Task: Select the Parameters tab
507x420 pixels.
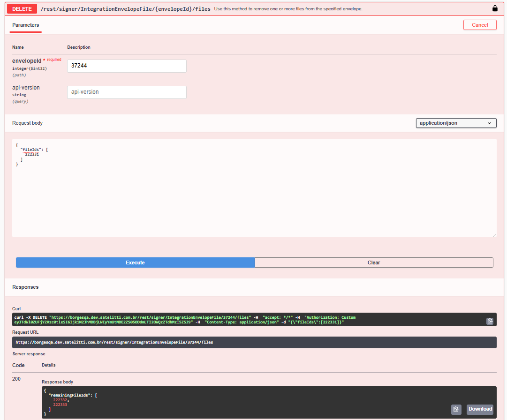Action: 26,25
